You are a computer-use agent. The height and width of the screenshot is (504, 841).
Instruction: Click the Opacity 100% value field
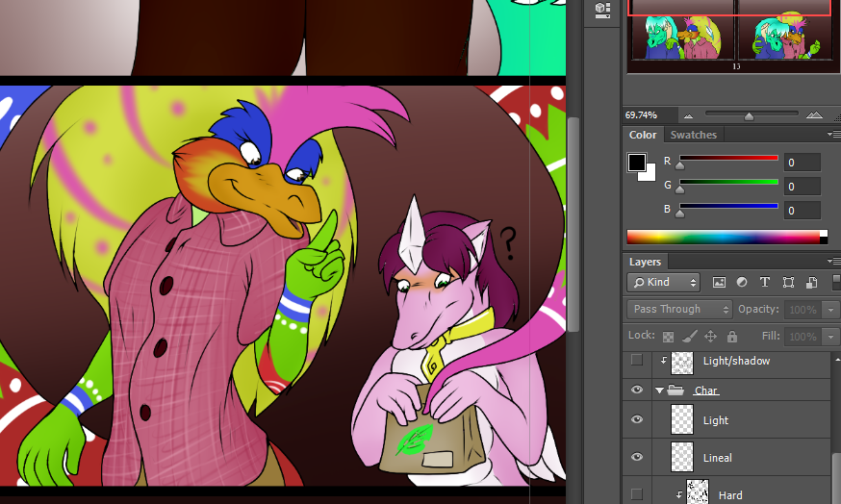click(x=803, y=310)
